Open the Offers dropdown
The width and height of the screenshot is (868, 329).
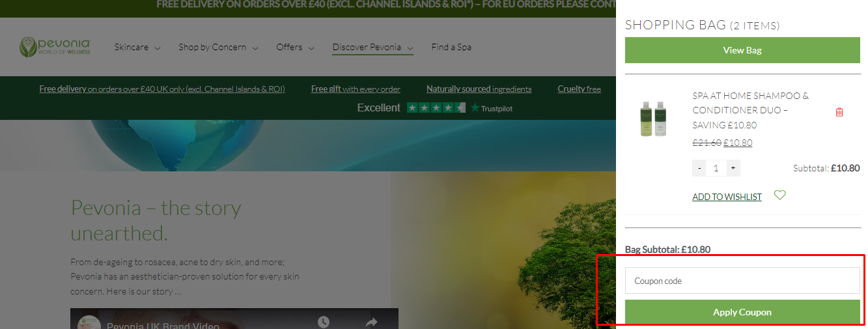click(295, 47)
